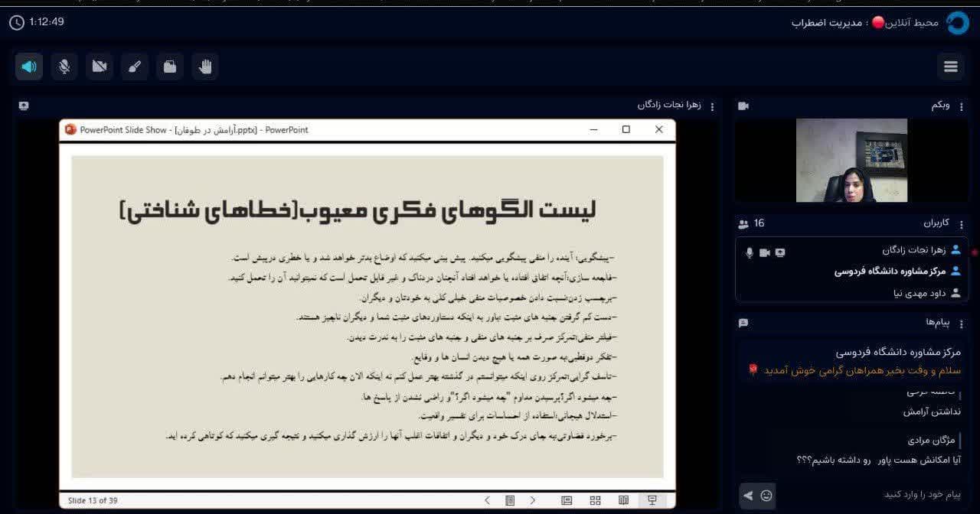Open the emoji picker in chat

766,495
